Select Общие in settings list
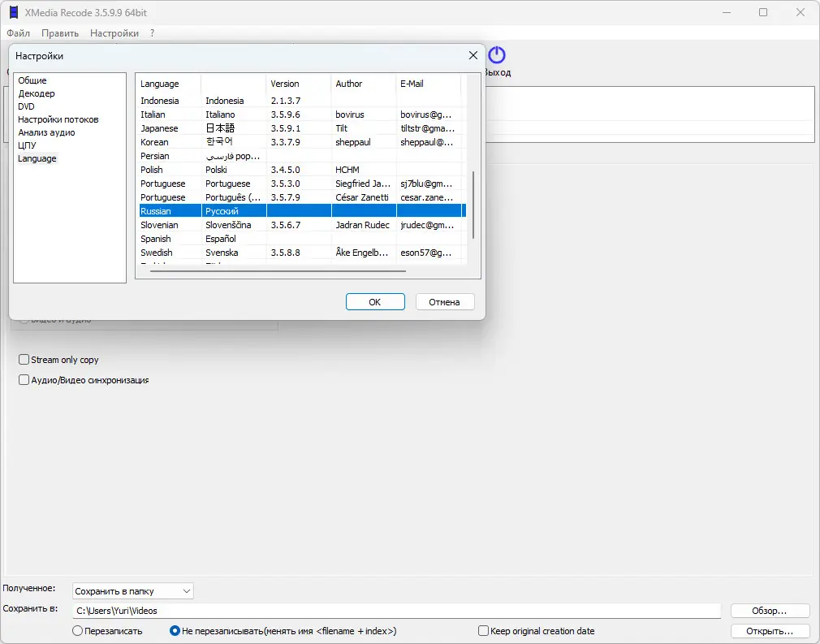The image size is (820, 644). coord(32,80)
